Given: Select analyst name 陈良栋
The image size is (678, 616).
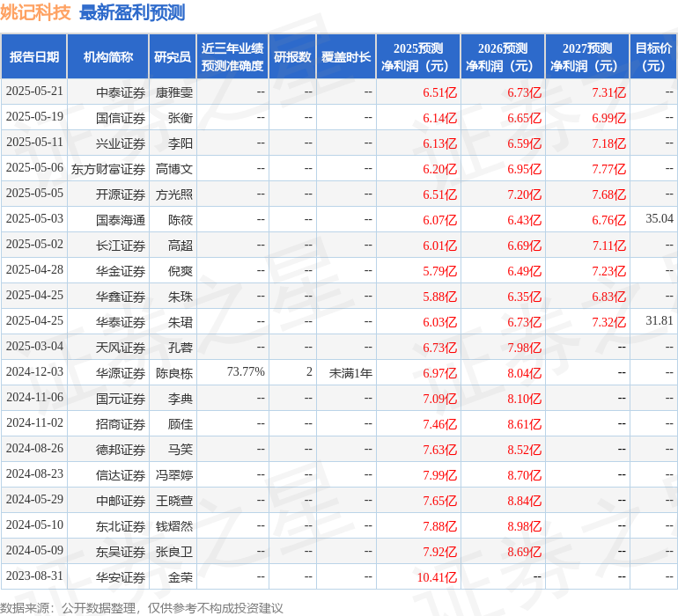Looking at the screenshot, I should (x=174, y=372).
